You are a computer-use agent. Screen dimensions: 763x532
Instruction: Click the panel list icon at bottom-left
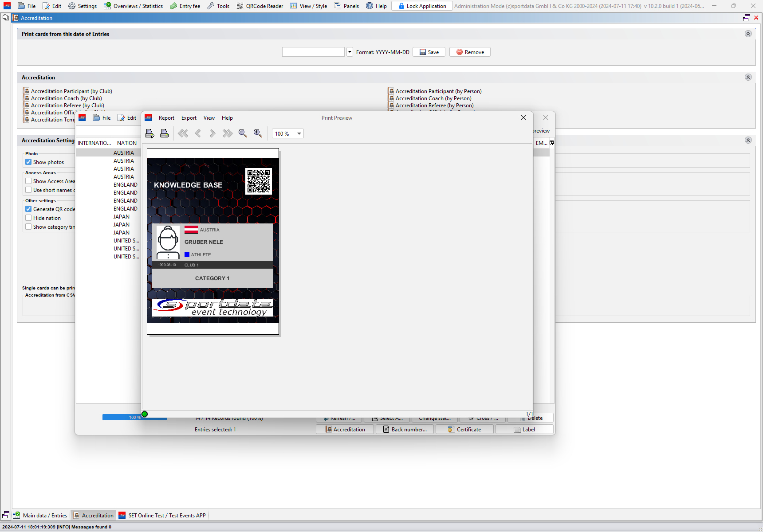click(x=6, y=515)
